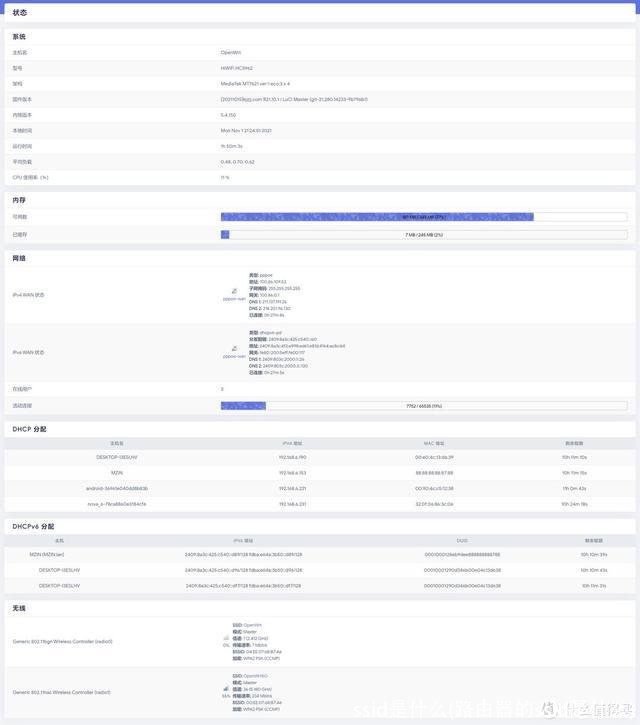Click the radio0 wireless signal strength icon
640x725 pixels.
[x=226, y=640]
